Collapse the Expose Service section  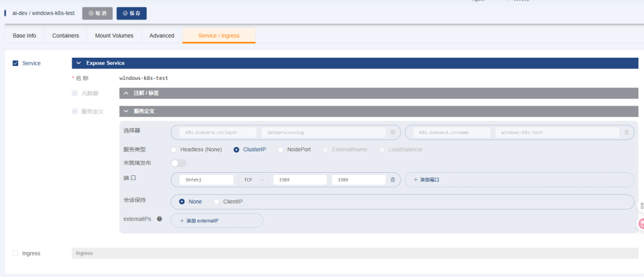pyautogui.click(x=78, y=63)
